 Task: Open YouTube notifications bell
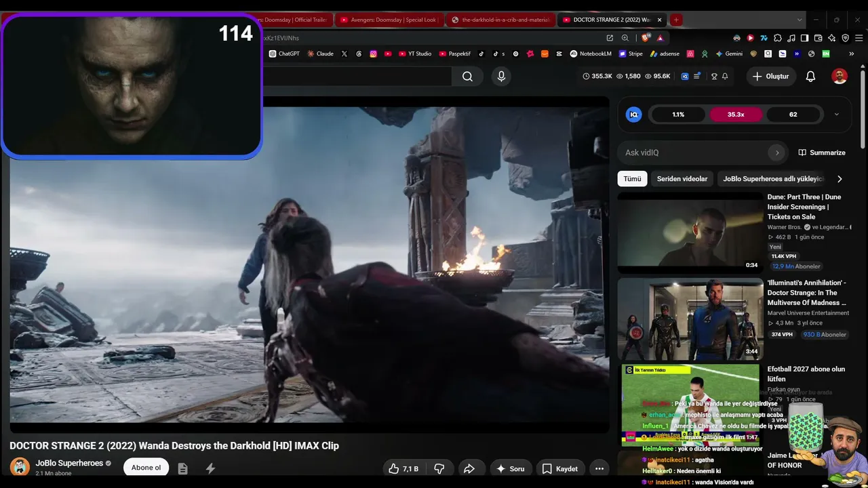pos(810,77)
